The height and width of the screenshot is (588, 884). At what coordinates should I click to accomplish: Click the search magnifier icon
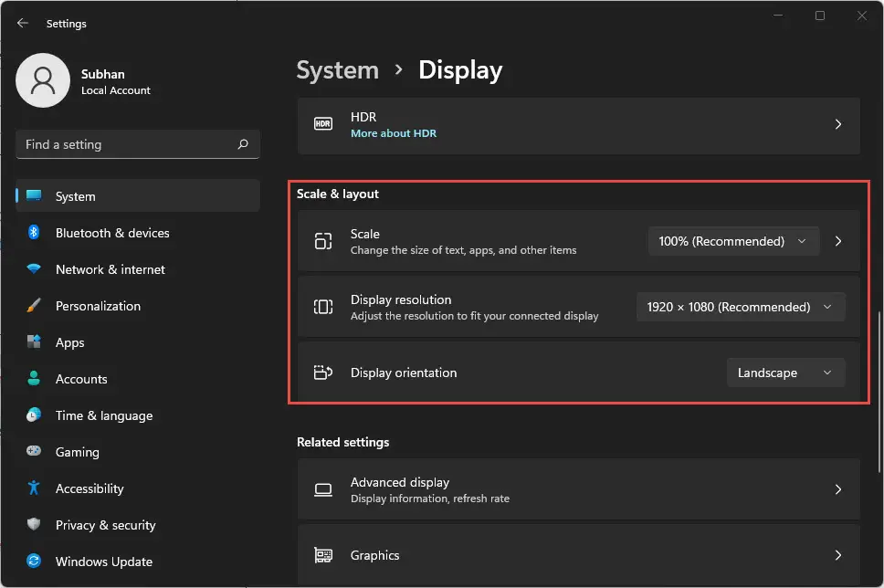click(x=243, y=144)
